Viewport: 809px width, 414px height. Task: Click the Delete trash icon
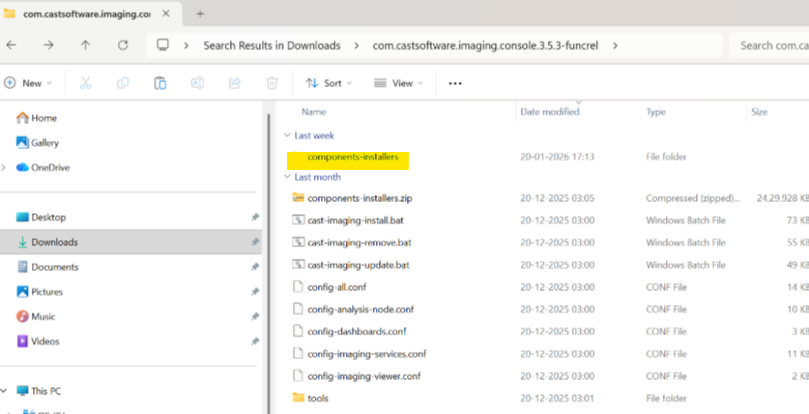[x=272, y=84]
